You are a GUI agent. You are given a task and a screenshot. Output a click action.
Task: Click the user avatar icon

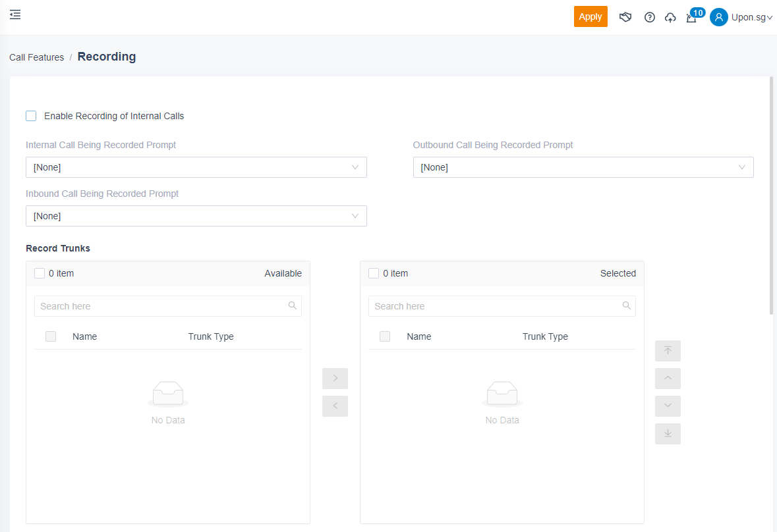point(718,17)
